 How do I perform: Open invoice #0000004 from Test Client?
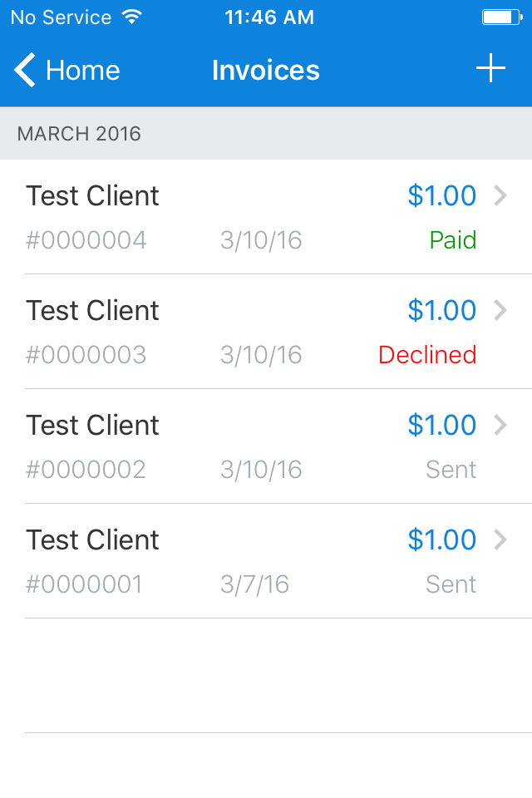(92, 195)
